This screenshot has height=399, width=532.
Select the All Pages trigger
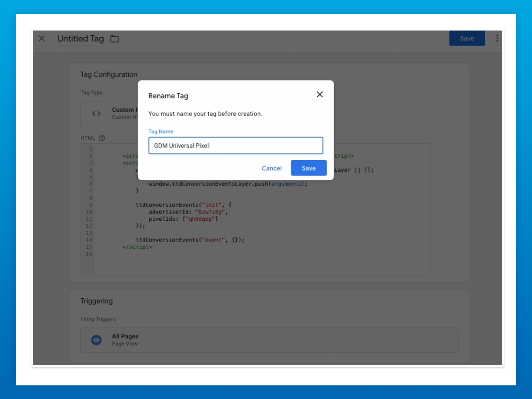tap(269, 340)
